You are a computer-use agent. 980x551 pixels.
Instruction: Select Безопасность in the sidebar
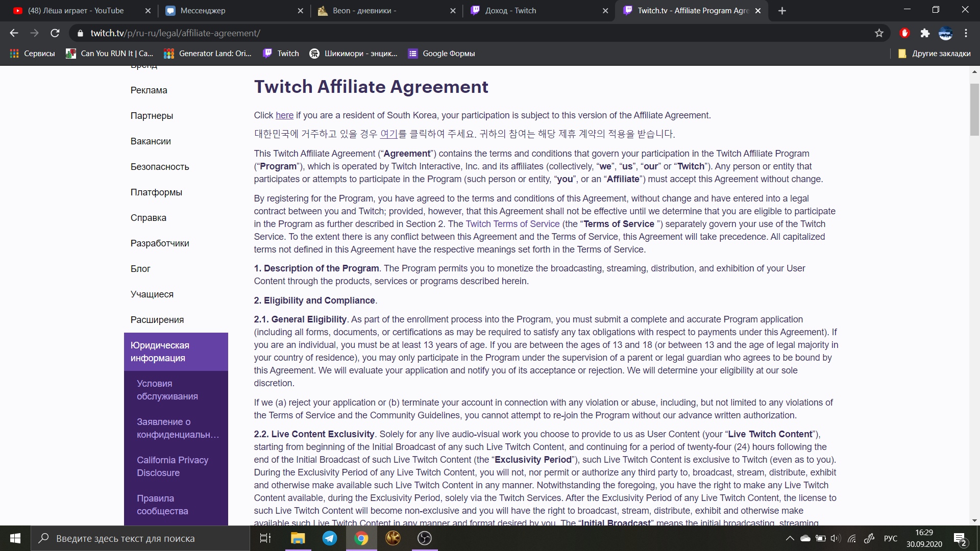(160, 167)
